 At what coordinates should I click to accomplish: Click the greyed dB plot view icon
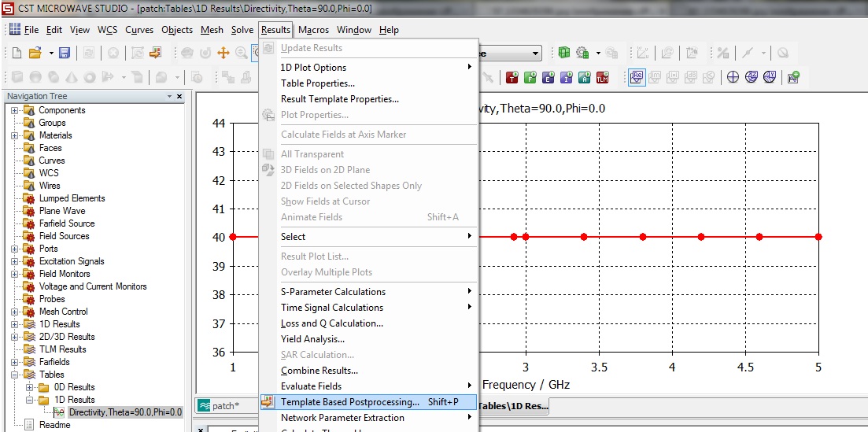click(x=692, y=78)
